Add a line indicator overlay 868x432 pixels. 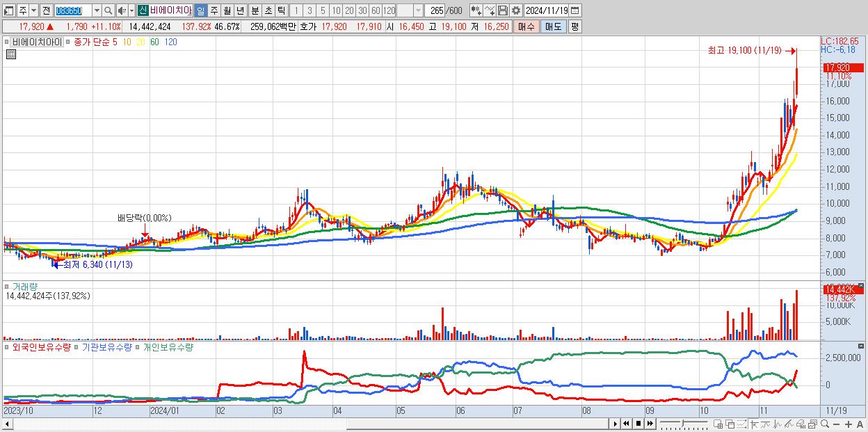490,10
